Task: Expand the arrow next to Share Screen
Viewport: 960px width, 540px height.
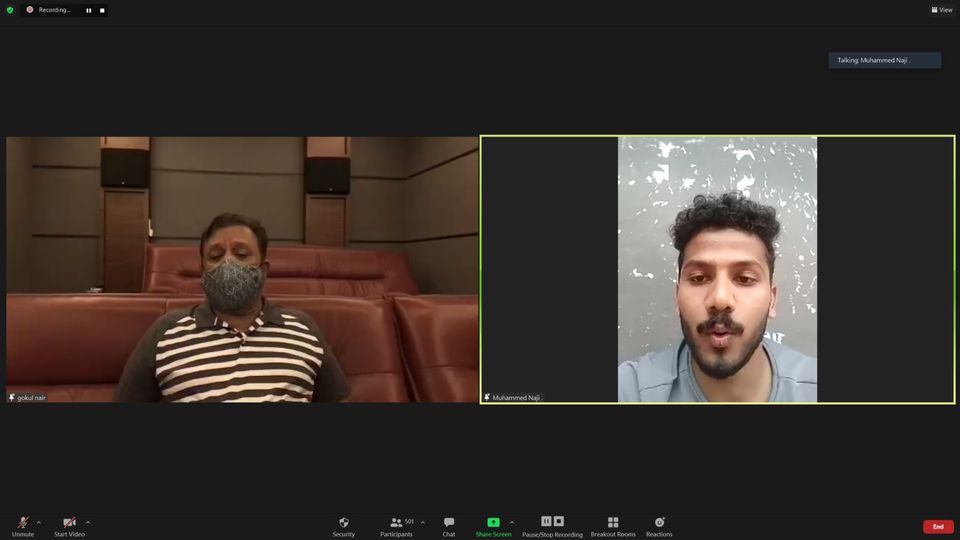Action: click(512, 522)
